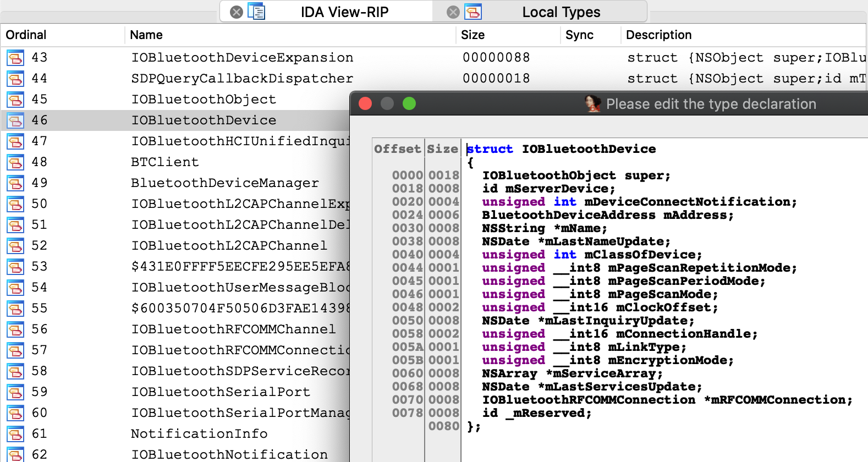
Task: Click the Description column header
Action: point(658,35)
